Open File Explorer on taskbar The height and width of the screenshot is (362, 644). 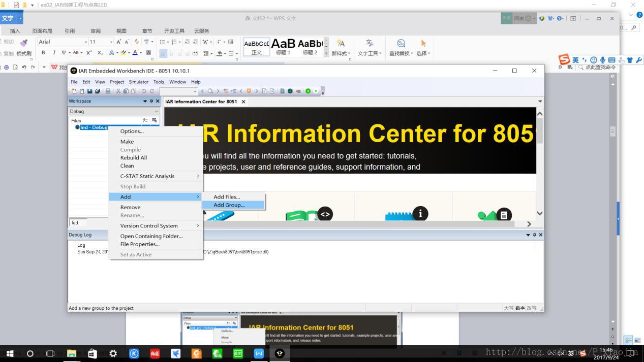(x=71, y=353)
